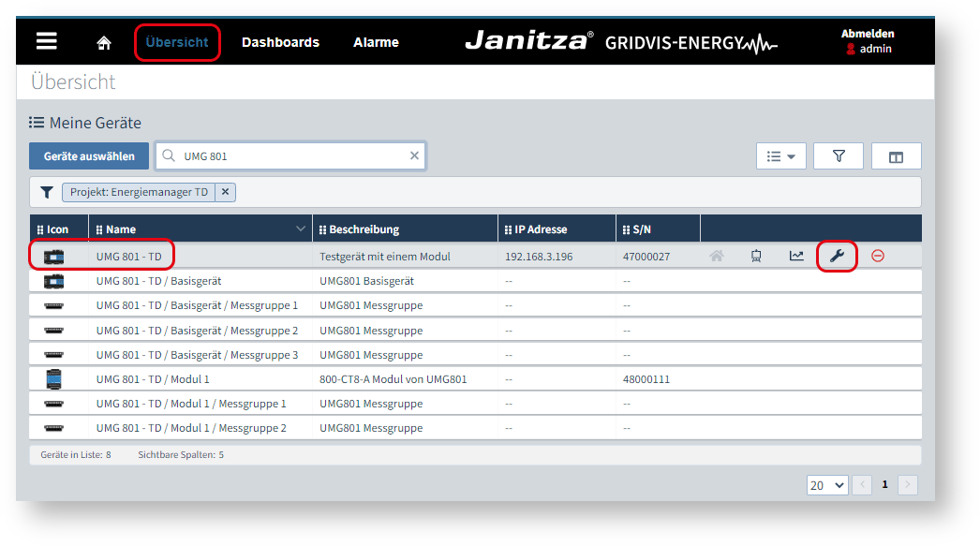Switch to the Dashboards tab
Screen dimensions: 980x546
click(x=280, y=42)
